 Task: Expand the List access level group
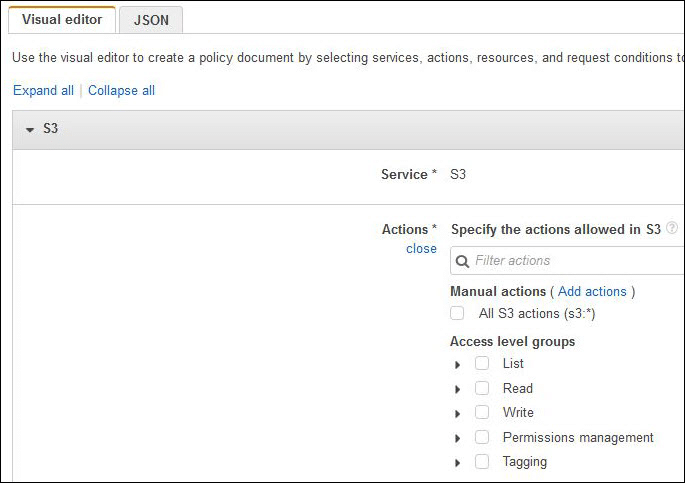click(457, 365)
